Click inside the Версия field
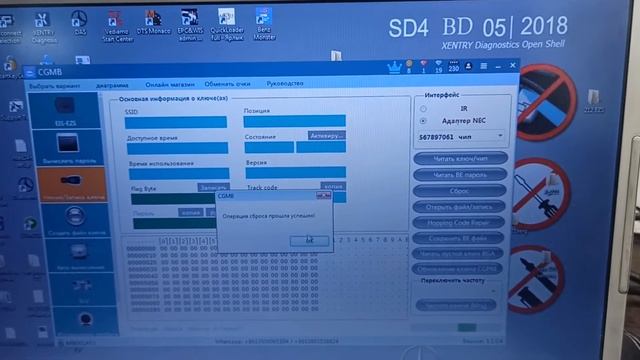Viewport: 640px width, 360px height. click(296, 173)
